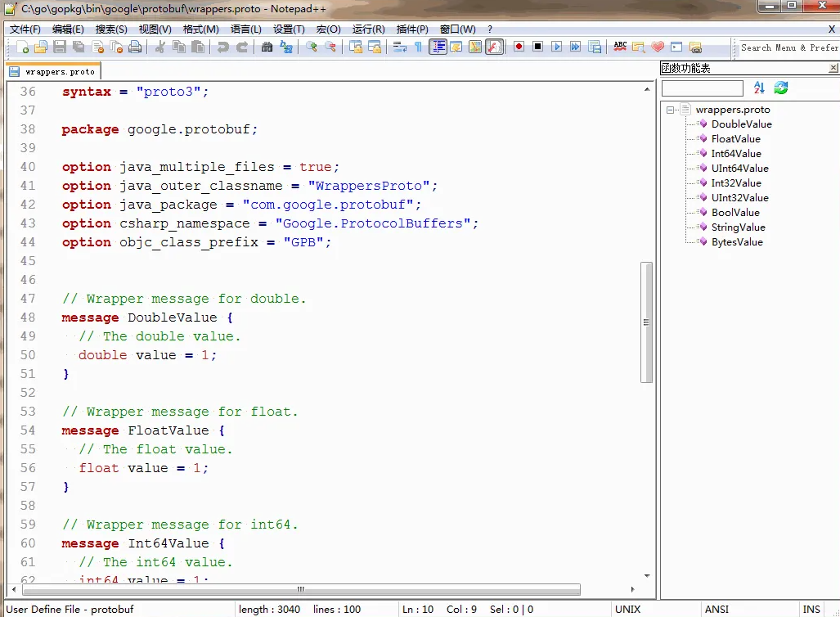Toggle synchronize horizontal scrolling icon
Image resolution: width=840 pixels, height=617 pixels.
click(375, 47)
